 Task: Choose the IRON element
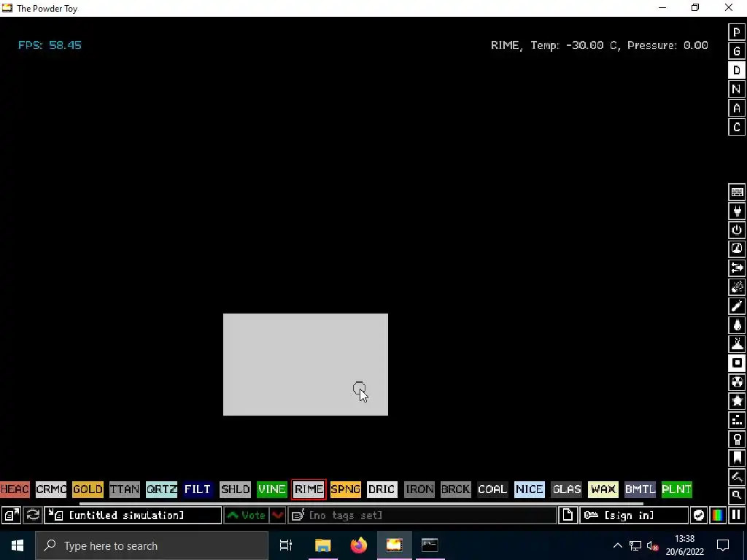(419, 489)
